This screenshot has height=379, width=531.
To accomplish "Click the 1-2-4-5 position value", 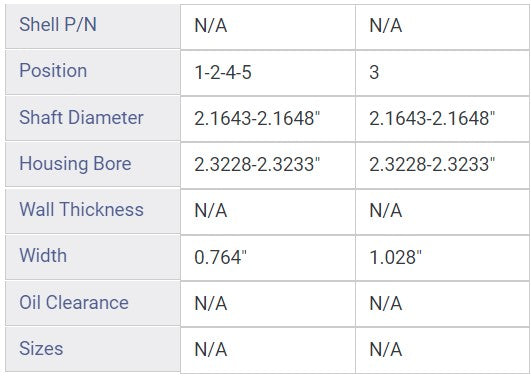I will point(223,72).
